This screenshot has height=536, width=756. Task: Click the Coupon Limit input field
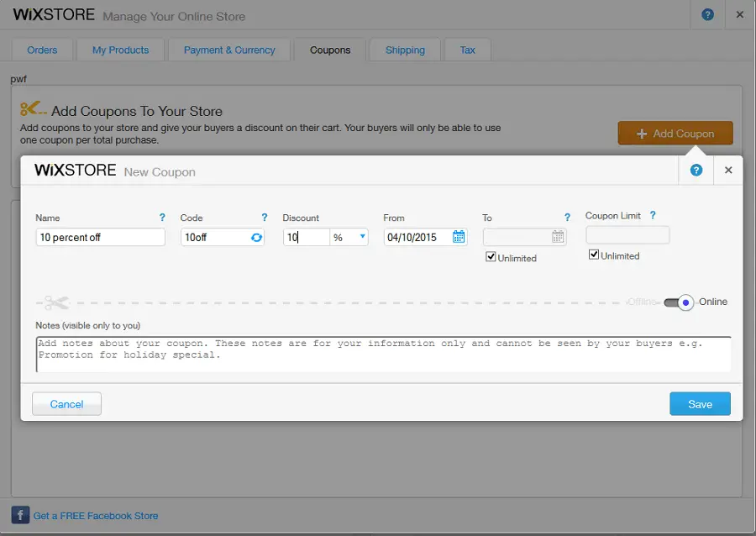(x=627, y=234)
